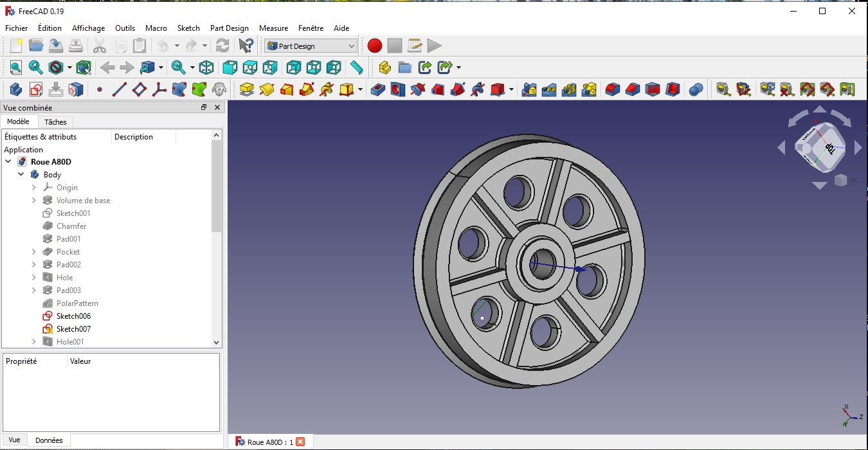Screen dimensions: 868x450
Task: Close the Roue A80D : 1 document tab
Action: [300, 442]
